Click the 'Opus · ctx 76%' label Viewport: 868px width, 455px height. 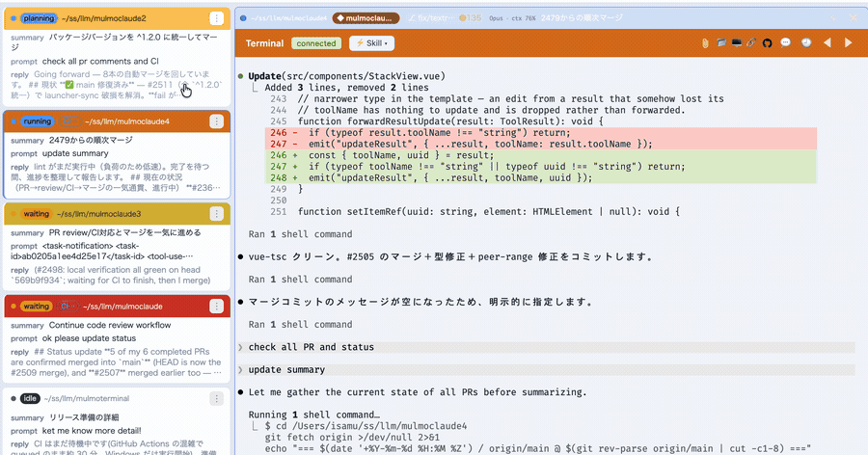click(x=512, y=18)
